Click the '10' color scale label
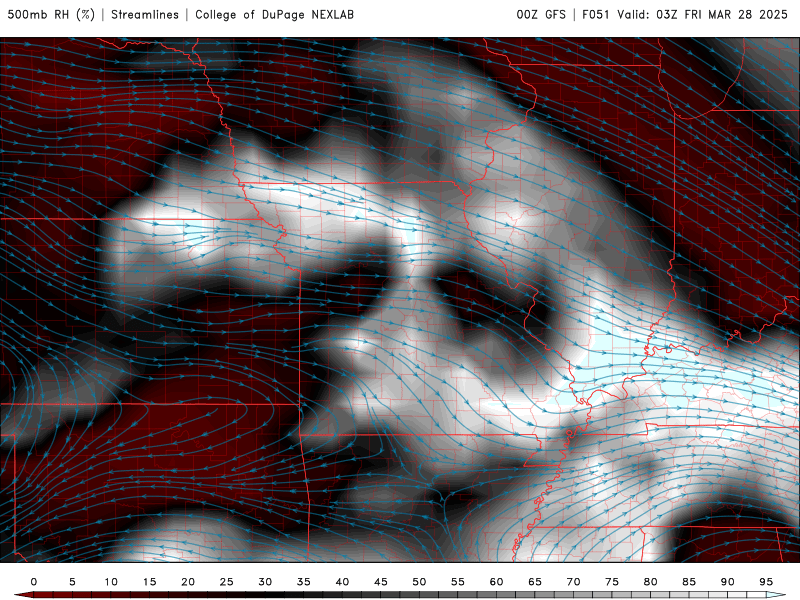The image size is (800, 600). click(x=111, y=582)
